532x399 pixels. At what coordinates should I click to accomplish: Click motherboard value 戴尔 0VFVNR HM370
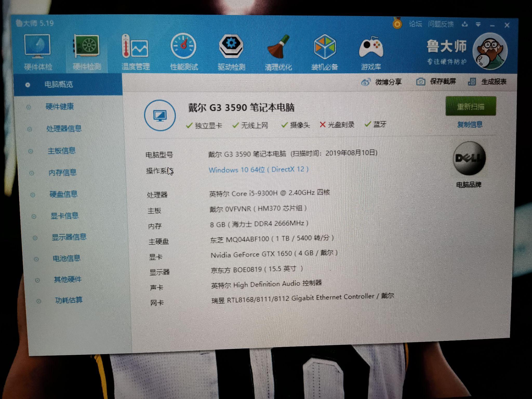coord(258,209)
